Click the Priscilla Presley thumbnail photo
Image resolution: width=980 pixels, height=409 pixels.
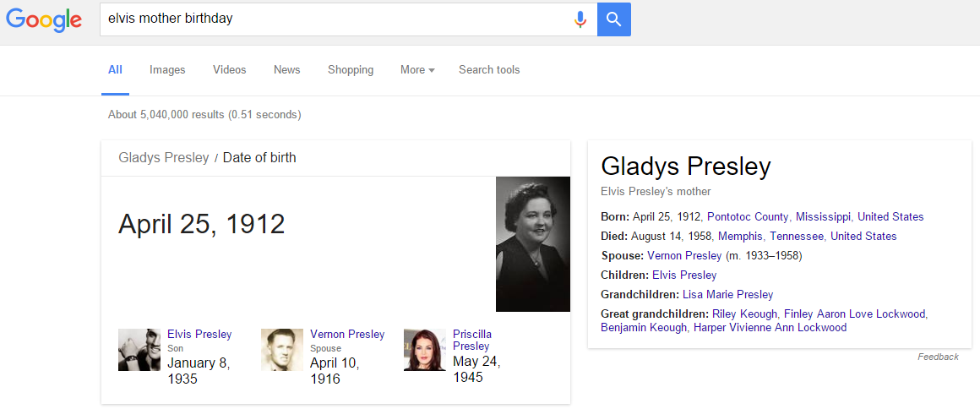coord(425,350)
